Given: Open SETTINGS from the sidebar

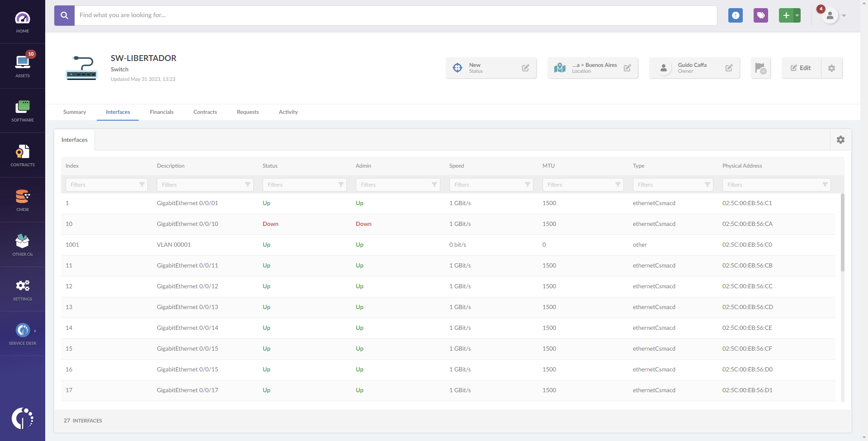Looking at the screenshot, I should coord(23,288).
